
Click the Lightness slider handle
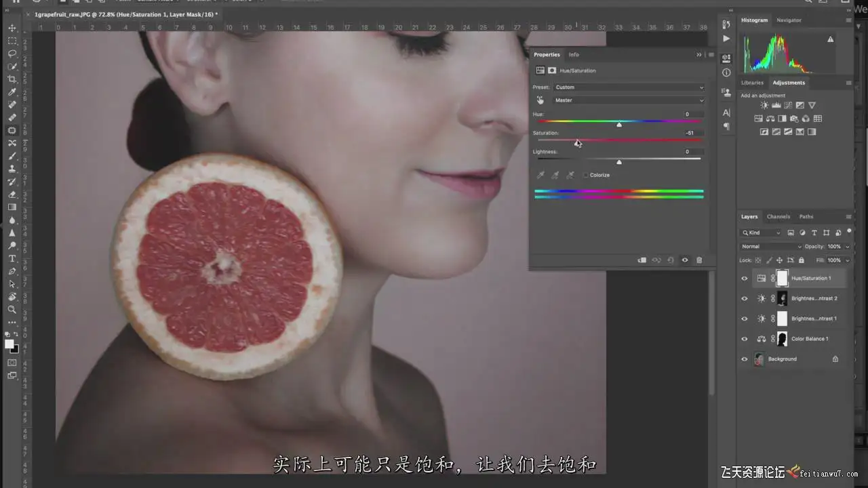pyautogui.click(x=619, y=162)
